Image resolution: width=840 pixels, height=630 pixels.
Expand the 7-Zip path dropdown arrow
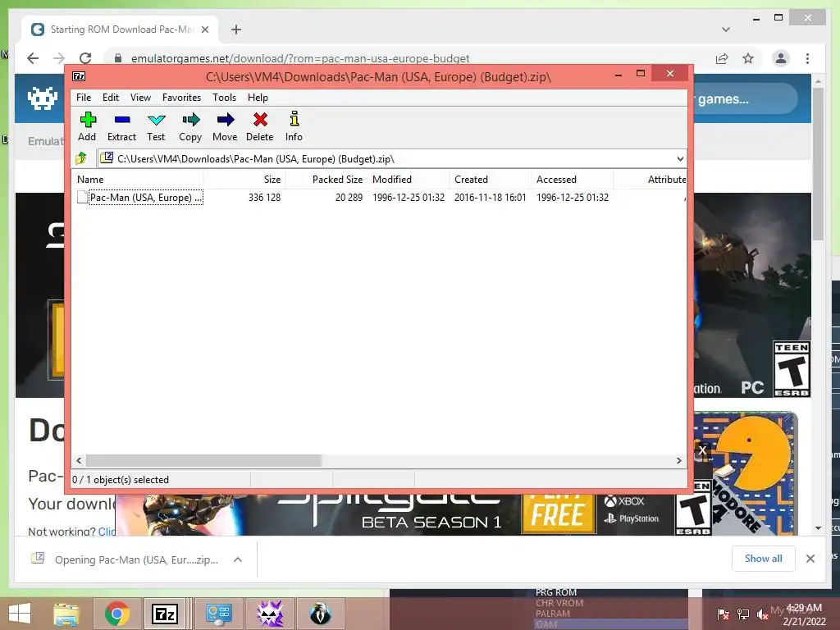(x=680, y=159)
